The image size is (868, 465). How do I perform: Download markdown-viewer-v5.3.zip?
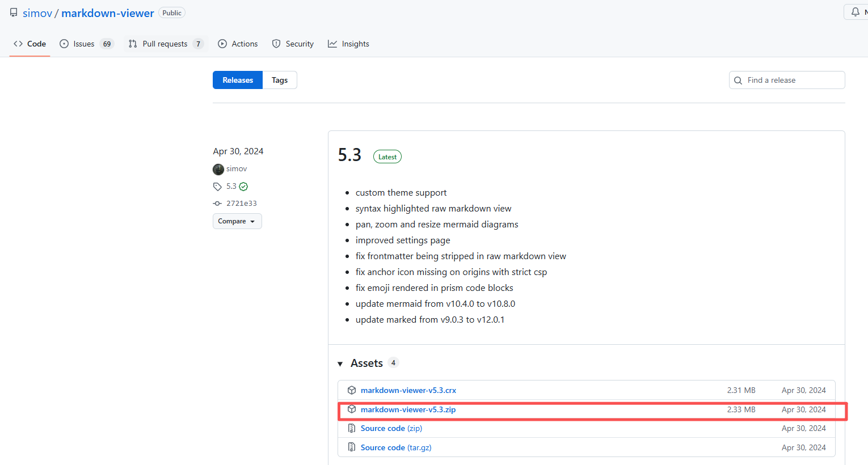click(x=408, y=409)
